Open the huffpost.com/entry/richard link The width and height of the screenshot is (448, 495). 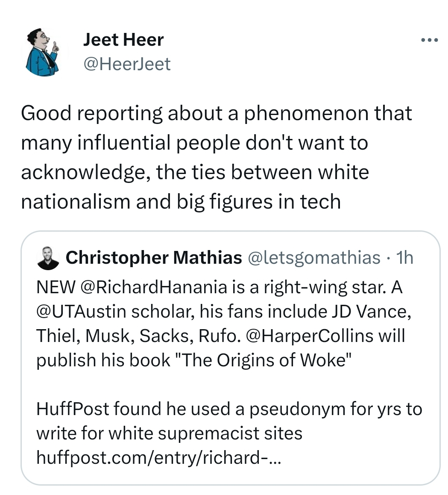(158, 458)
